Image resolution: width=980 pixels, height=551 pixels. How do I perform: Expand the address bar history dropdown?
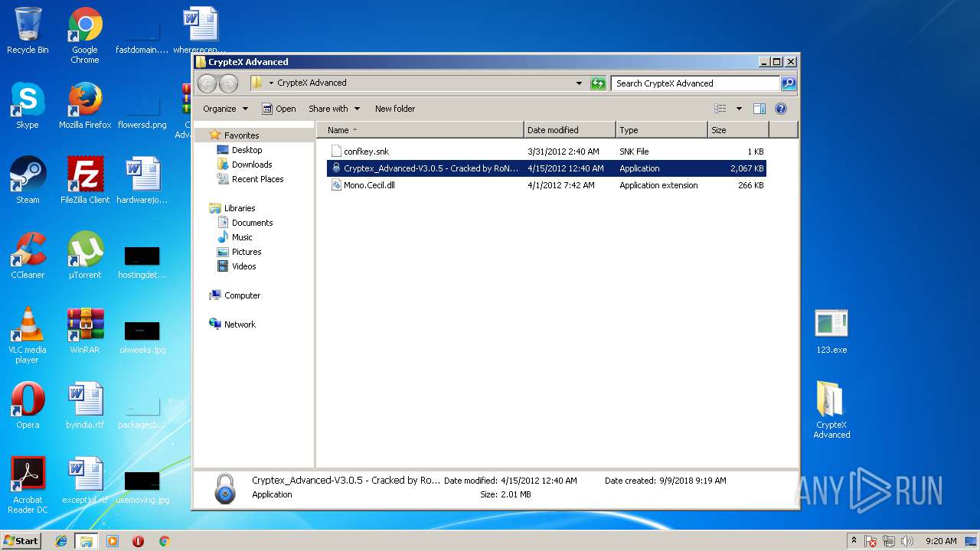click(579, 83)
